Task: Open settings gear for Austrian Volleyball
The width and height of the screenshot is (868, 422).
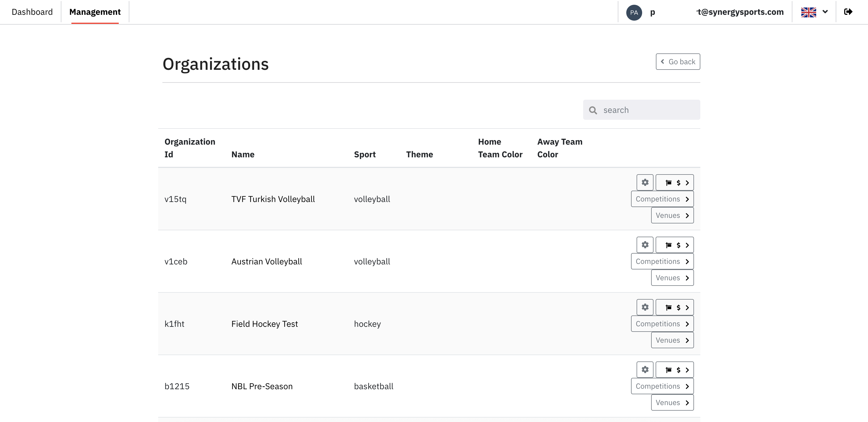Action: [645, 245]
